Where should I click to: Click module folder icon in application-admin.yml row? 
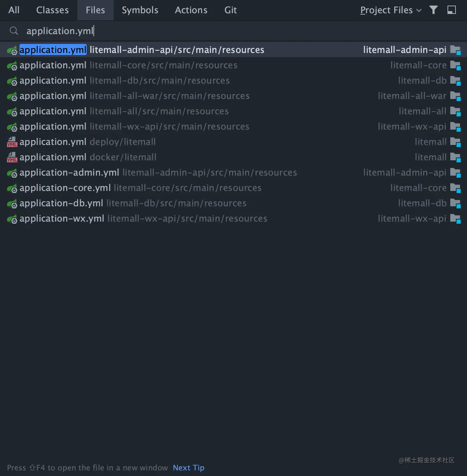[455, 173]
